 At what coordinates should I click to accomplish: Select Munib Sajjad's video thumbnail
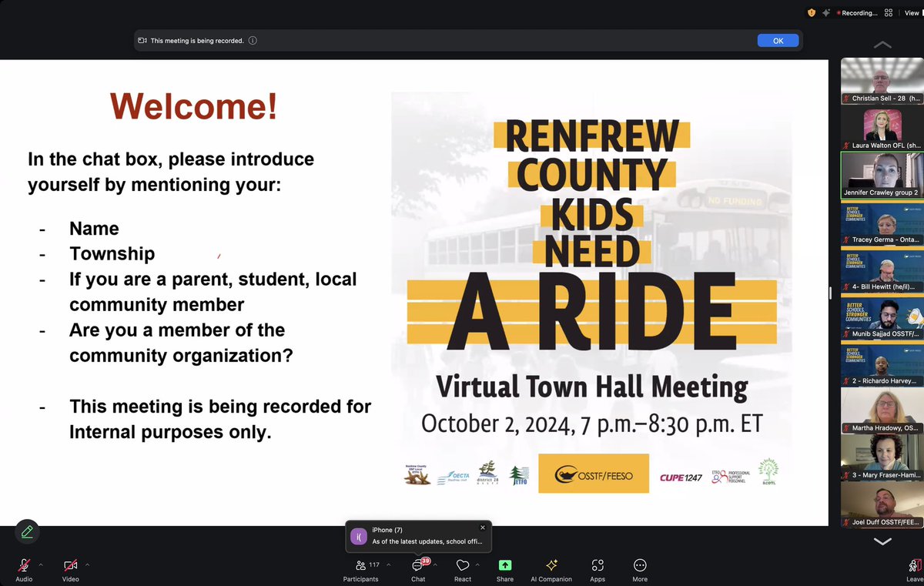point(882,316)
